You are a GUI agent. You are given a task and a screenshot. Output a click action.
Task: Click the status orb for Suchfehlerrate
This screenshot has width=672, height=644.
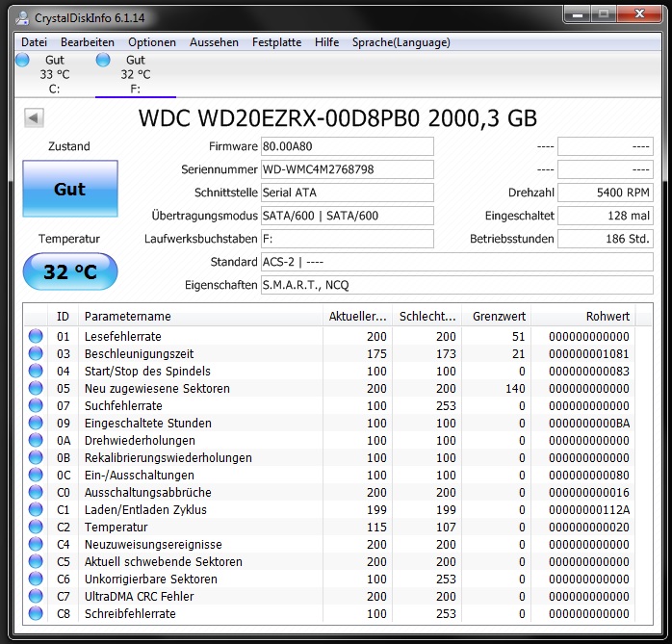coord(36,406)
